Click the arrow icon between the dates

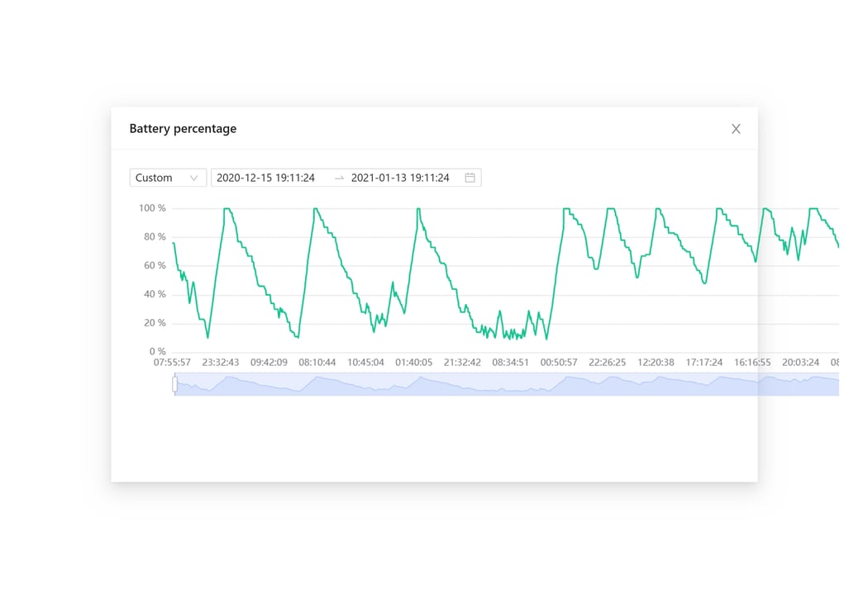click(x=339, y=178)
